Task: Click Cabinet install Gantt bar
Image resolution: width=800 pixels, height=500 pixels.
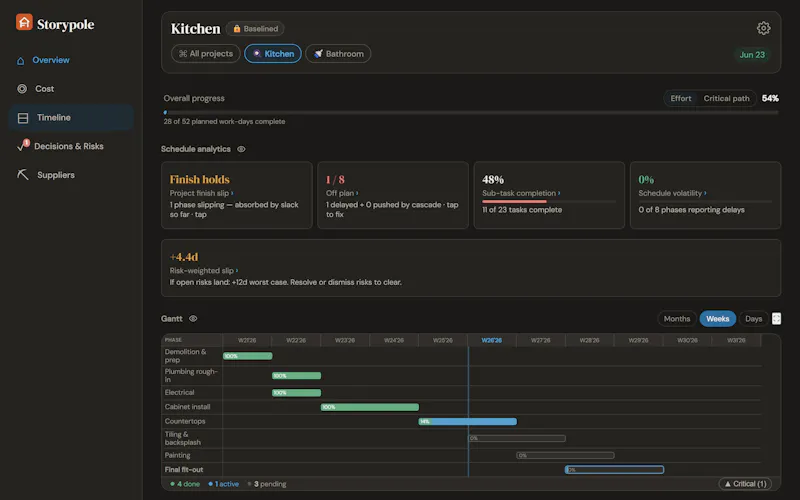Action: [370, 407]
